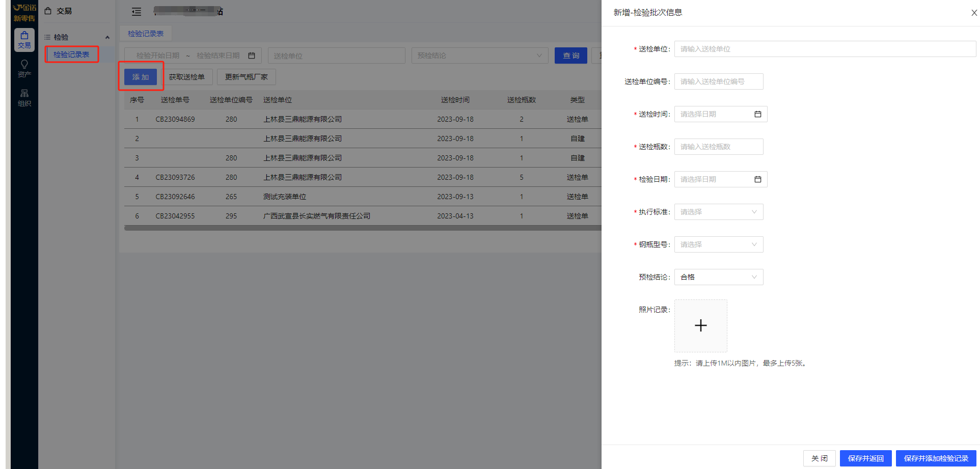Click the 送检单号 column header
This screenshot has width=980, height=469.
[x=175, y=100]
